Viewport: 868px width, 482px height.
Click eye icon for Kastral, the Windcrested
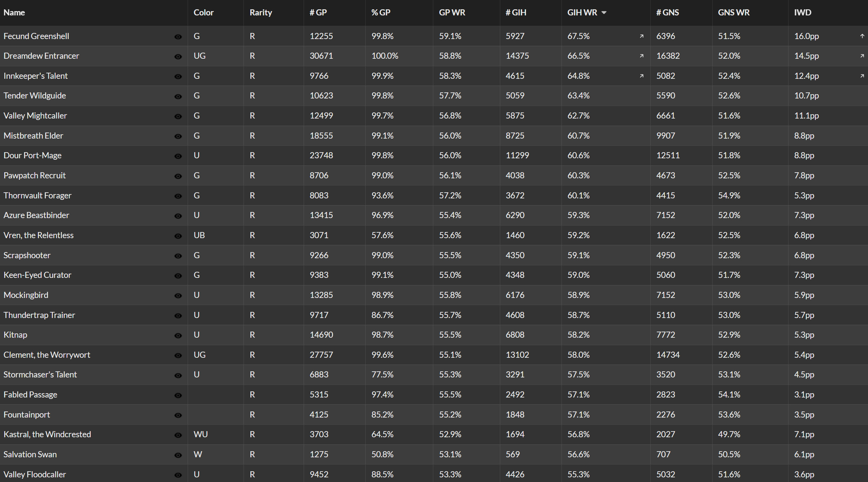point(178,435)
